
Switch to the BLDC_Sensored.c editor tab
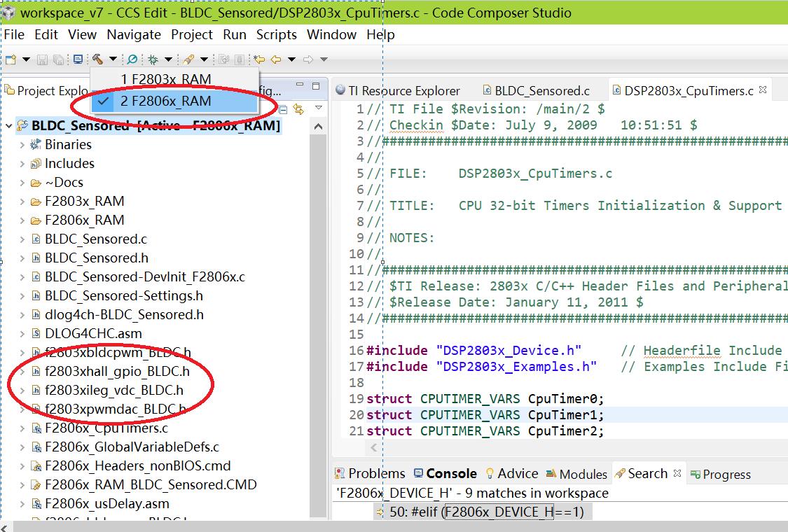(536, 91)
